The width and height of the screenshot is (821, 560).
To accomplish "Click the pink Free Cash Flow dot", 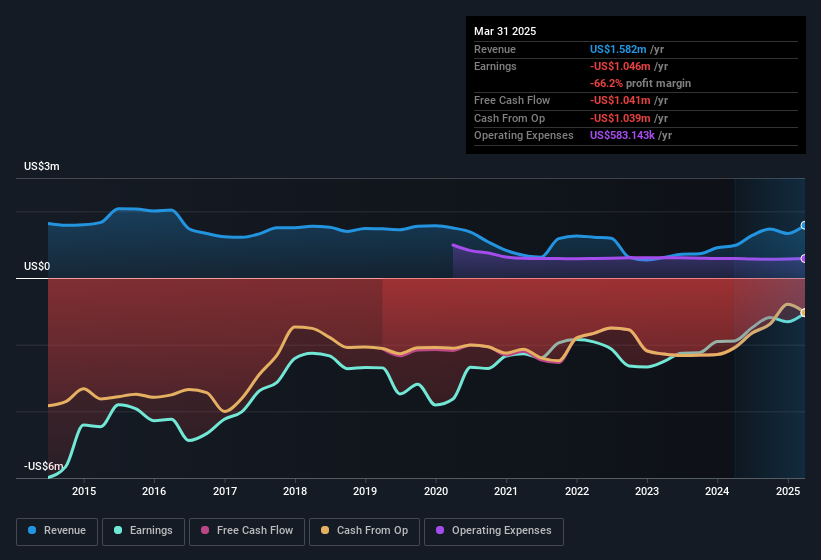I will pos(205,530).
